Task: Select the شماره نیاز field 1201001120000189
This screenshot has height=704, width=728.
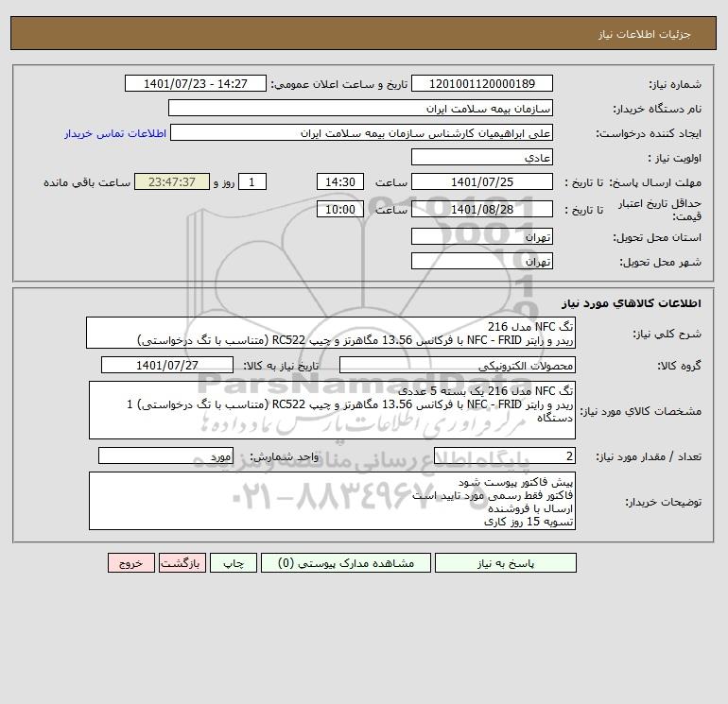Action: (482, 83)
